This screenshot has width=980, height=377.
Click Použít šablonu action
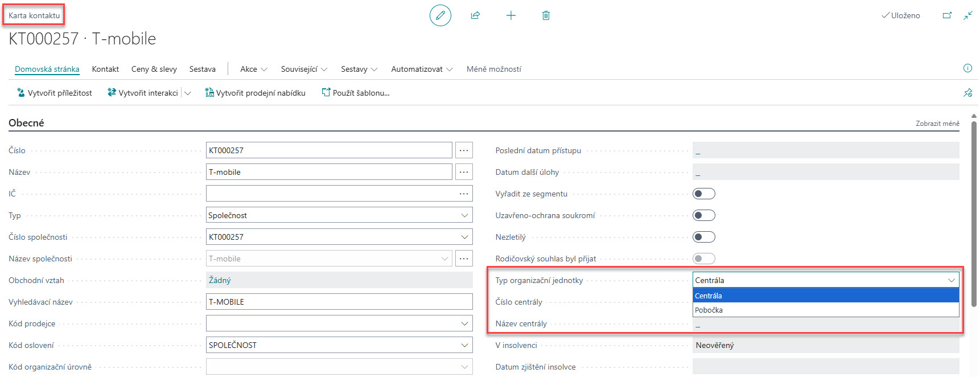tap(356, 93)
